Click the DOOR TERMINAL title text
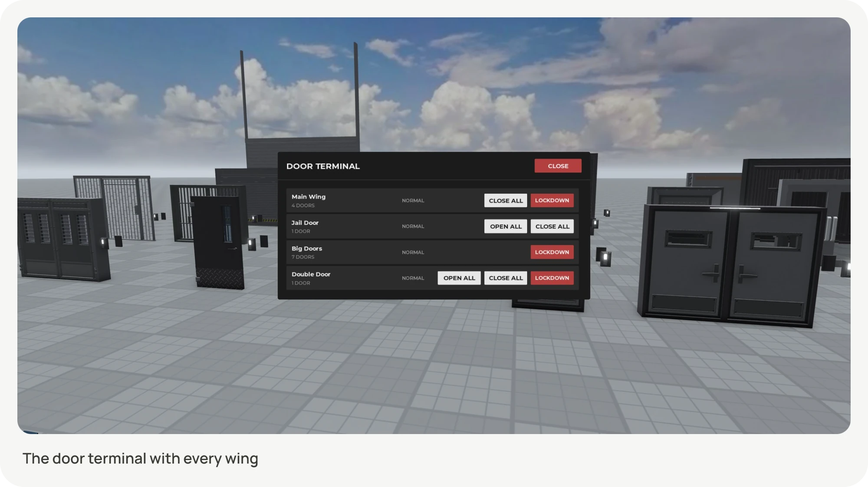Viewport: 868px width, 487px height. click(323, 166)
